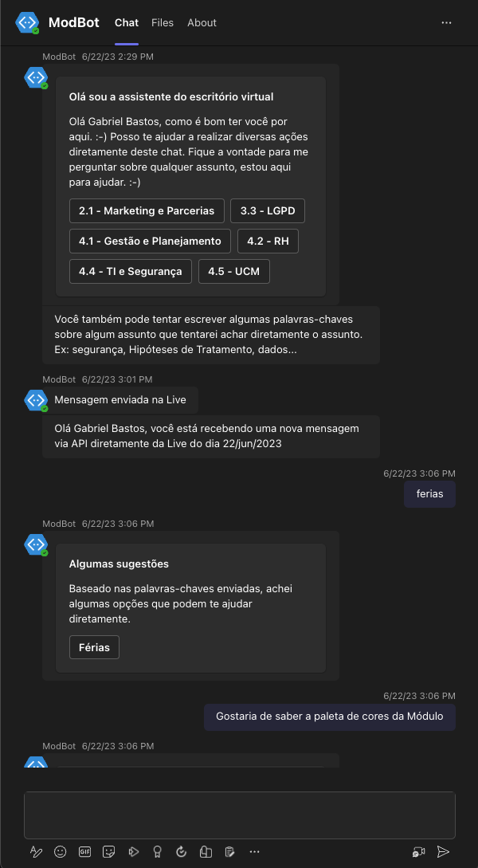This screenshot has width=478, height=868.
Task: Click the 4.2 - RH button
Action: point(268,242)
